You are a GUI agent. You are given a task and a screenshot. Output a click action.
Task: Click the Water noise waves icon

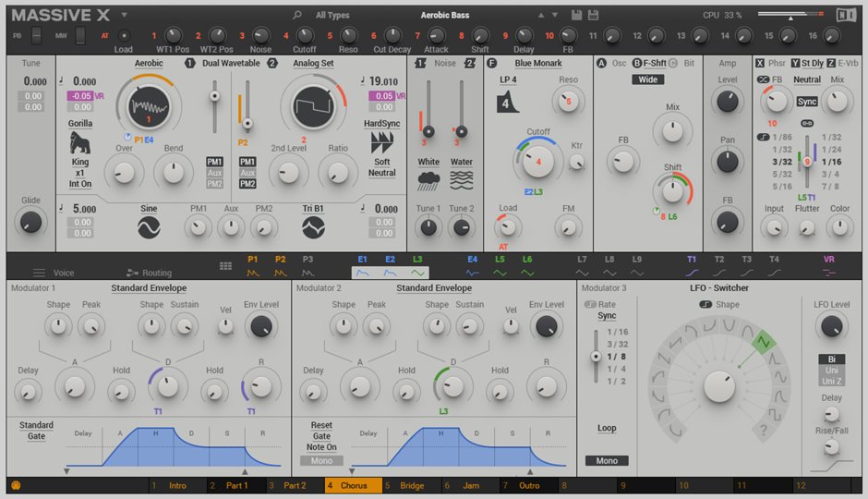click(462, 179)
